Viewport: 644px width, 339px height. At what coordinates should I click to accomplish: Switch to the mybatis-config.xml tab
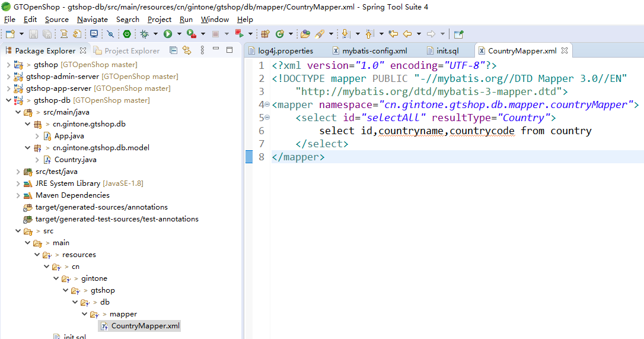pos(374,51)
